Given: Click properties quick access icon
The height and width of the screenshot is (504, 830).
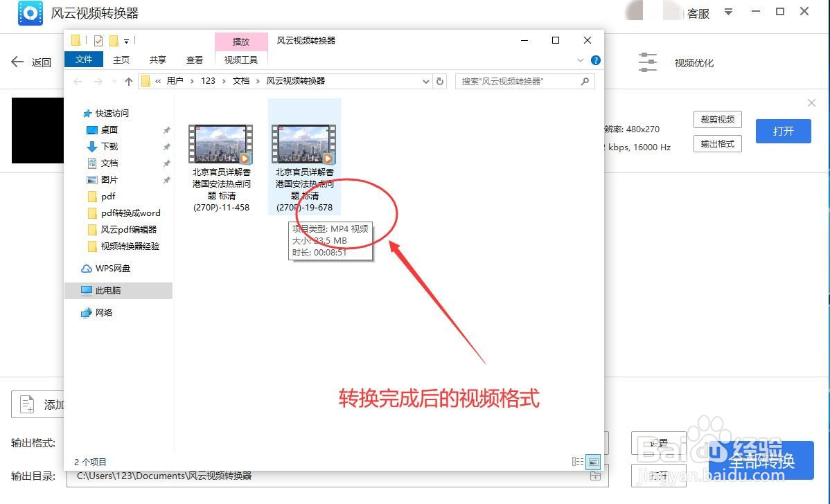Looking at the screenshot, I should click(x=98, y=40).
